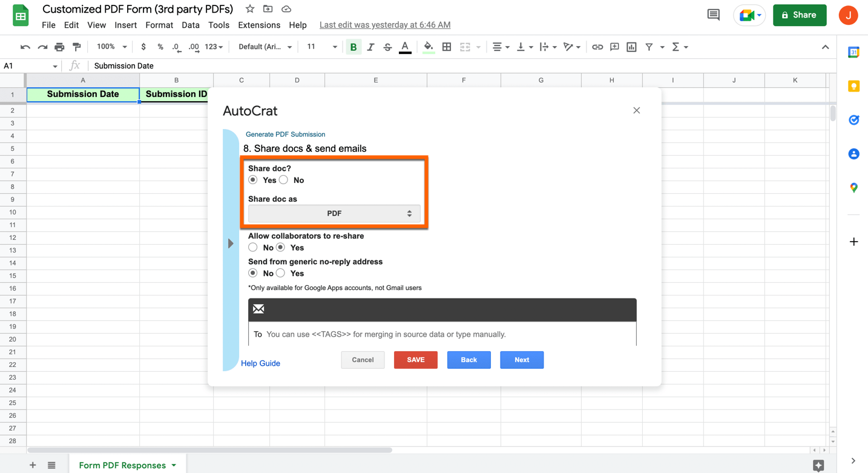Click the Cancel button in AutoCrat
Screen dimensions: 868x473
363,360
